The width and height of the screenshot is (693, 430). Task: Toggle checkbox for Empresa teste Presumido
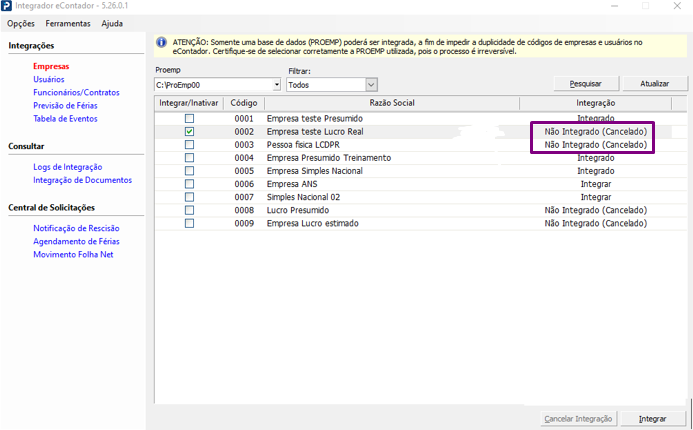(189, 118)
